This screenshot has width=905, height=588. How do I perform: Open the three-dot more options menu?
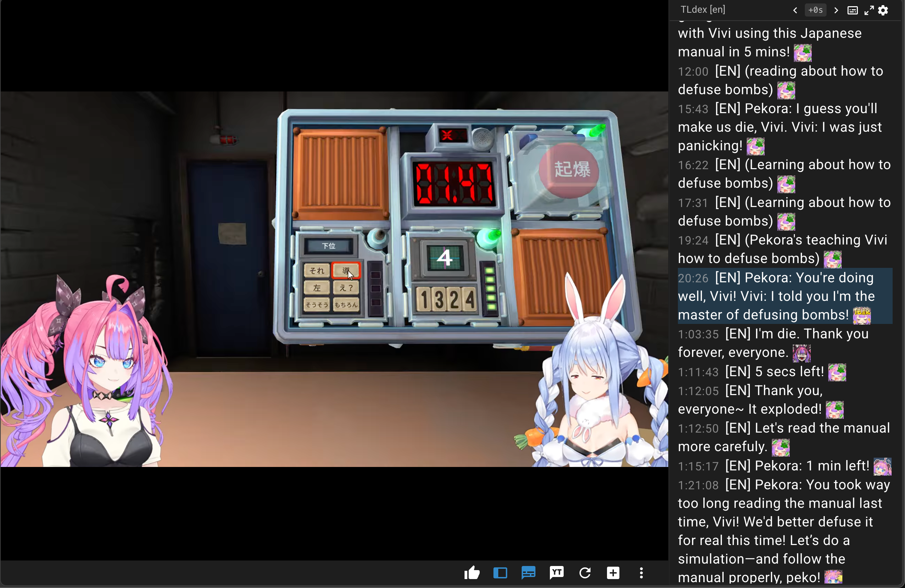[x=641, y=573]
